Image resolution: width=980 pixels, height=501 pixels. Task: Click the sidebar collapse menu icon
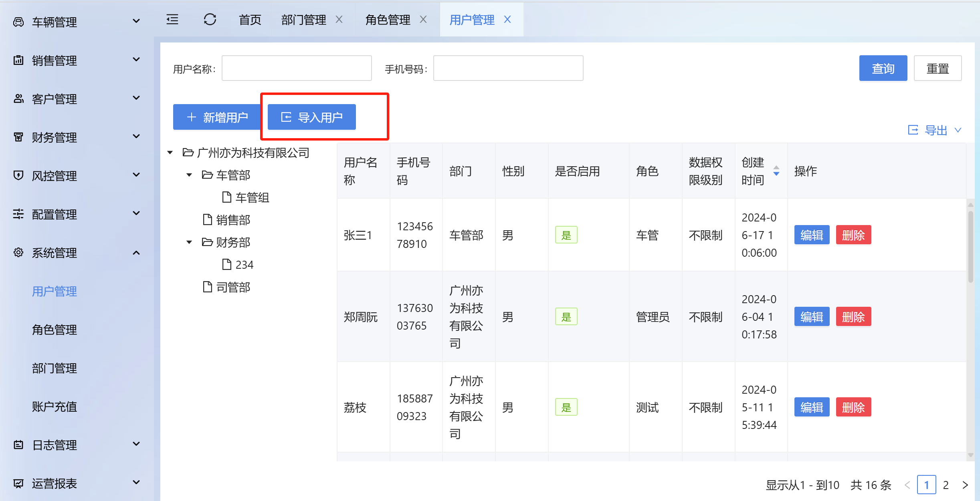[172, 19]
